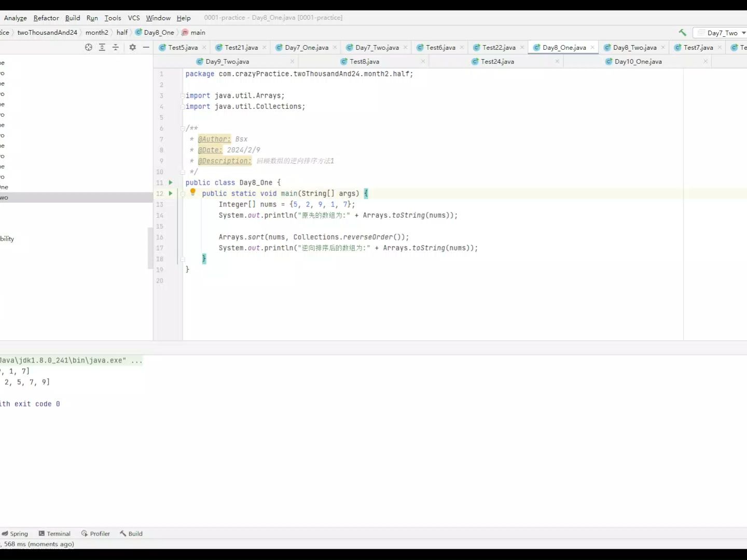Click Day8_One breadcrumb

(x=155, y=32)
